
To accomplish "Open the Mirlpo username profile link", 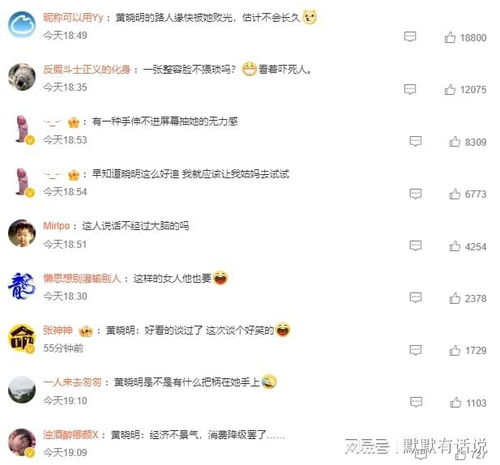I will (x=56, y=226).
